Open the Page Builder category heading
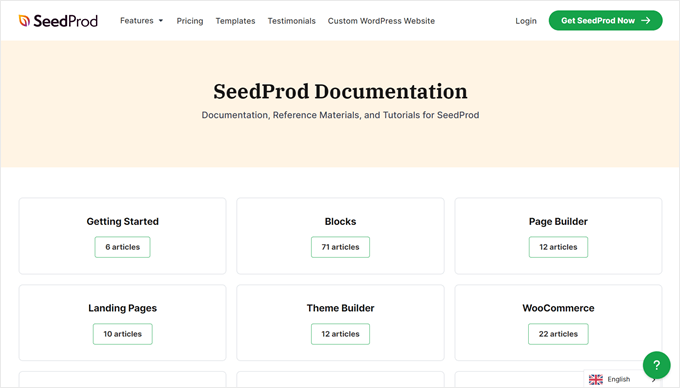 point(558,222)
